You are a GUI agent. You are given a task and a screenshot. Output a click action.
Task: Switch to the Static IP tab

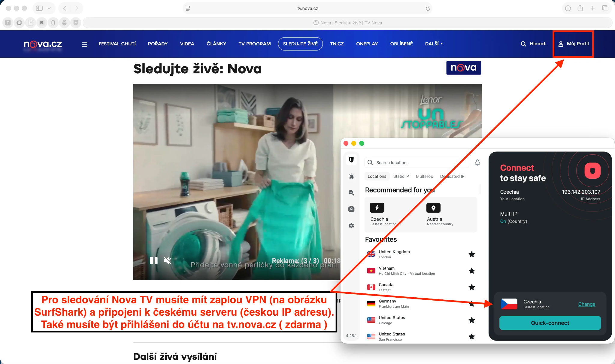coord(401,176)
